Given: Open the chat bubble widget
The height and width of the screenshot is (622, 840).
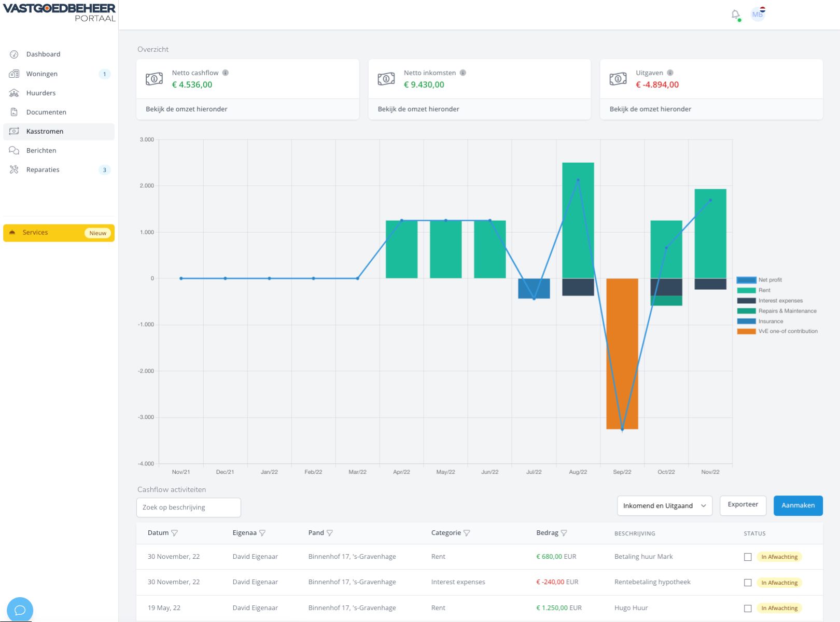Looking at the screenshot, I should [x=20, y=610].
